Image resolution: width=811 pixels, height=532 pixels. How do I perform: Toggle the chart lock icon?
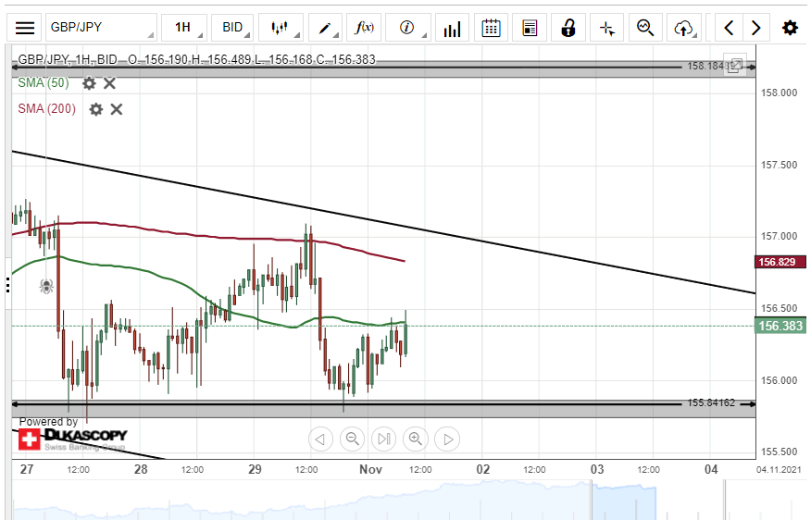click(x=568, y=28)
